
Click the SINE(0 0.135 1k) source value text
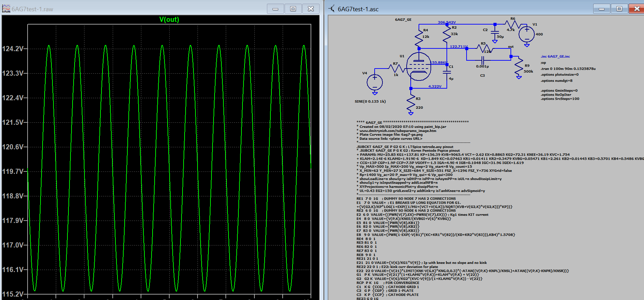point(370,102)
